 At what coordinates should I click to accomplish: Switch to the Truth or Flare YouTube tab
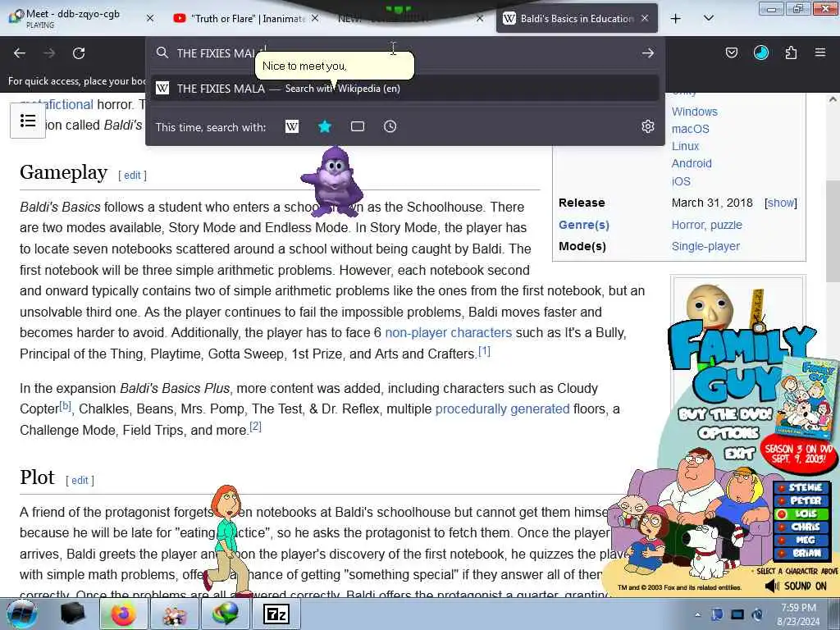[x=246, y=18]
